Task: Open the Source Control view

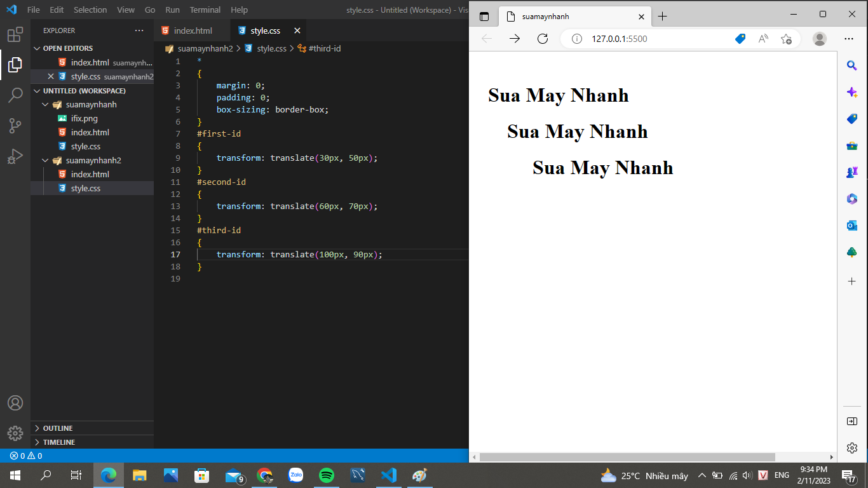Action: (x=15, y=126)
